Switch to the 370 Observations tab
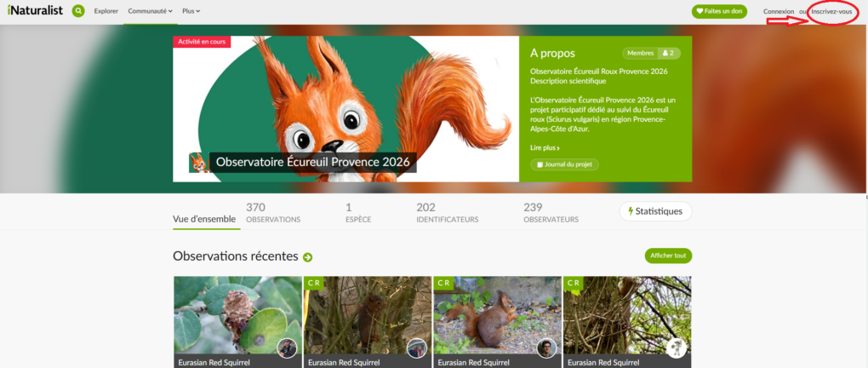Screen dimensions: 868x368 272,213
